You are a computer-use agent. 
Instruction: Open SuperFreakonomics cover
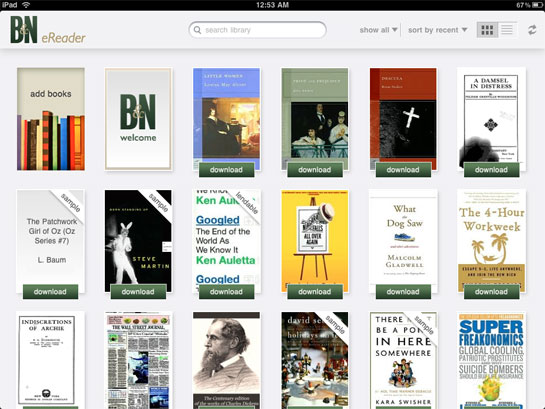[491, 360]
